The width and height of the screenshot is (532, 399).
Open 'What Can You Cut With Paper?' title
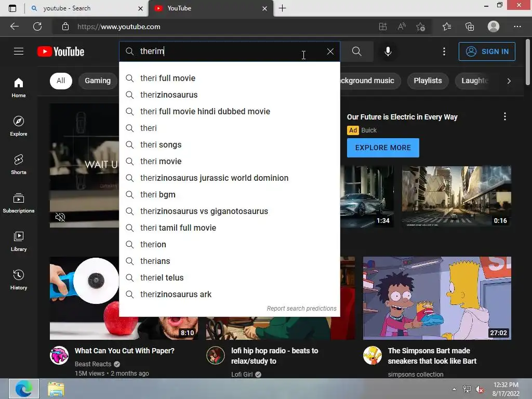(x=125, y=351)
